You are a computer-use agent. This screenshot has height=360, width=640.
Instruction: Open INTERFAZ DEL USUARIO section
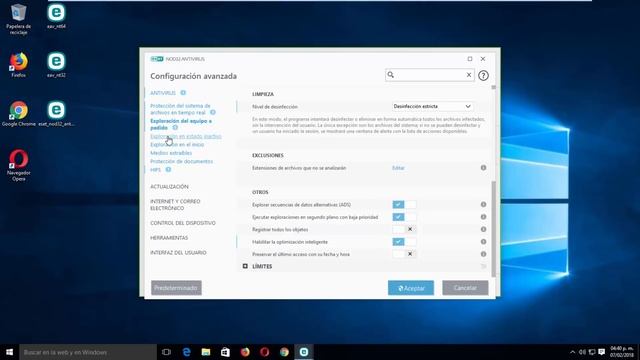(178, 253)
